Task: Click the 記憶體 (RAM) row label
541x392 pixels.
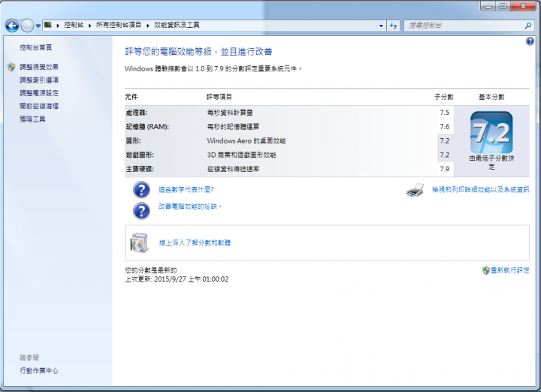Action: [147, 127]
